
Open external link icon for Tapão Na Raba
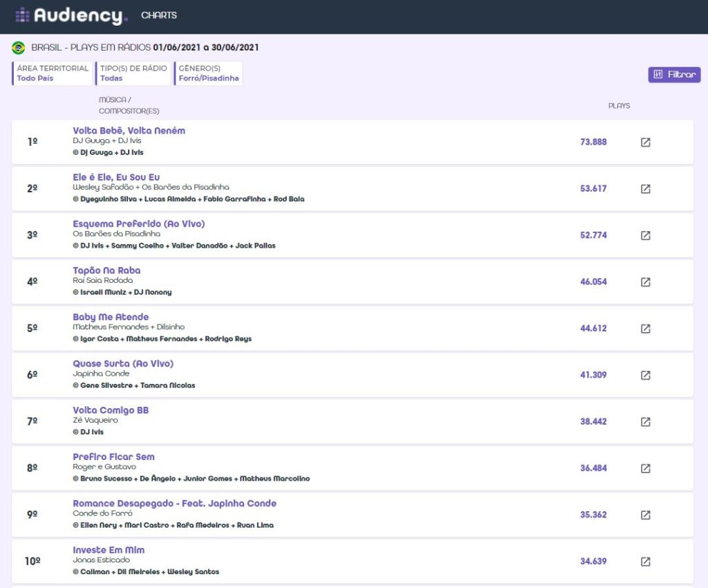[646, 282]
